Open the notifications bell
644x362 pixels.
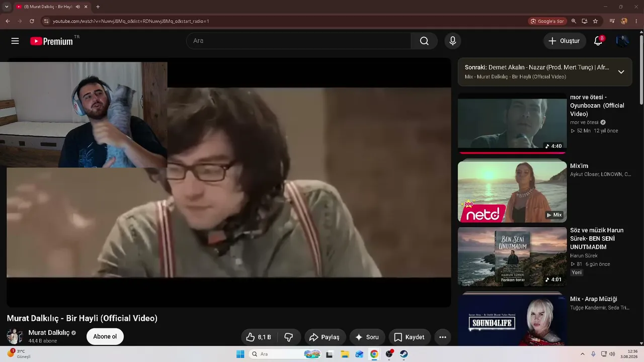[x=598, y=41]
